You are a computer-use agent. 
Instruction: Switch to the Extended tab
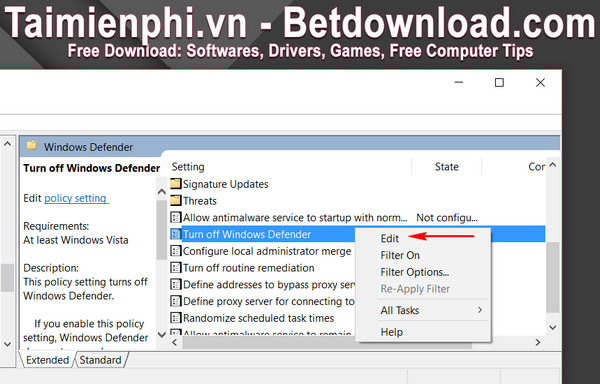(47, 360)
